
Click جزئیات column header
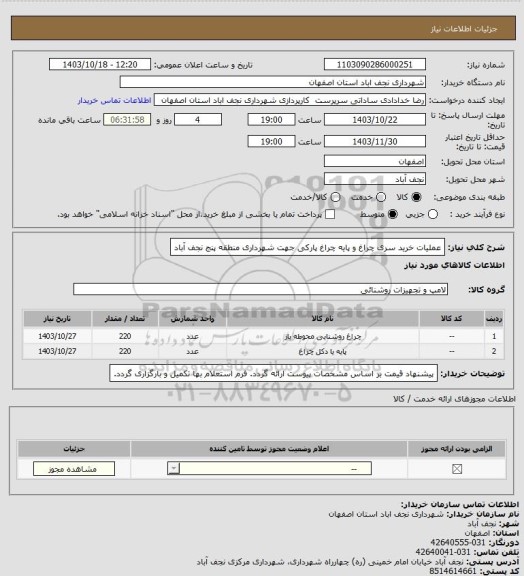pyautogui.click(x=74, y=449)
